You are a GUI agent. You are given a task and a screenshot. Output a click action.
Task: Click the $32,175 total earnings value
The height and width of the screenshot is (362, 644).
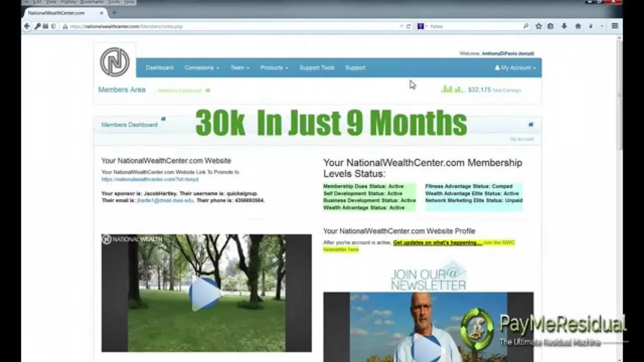479,90
